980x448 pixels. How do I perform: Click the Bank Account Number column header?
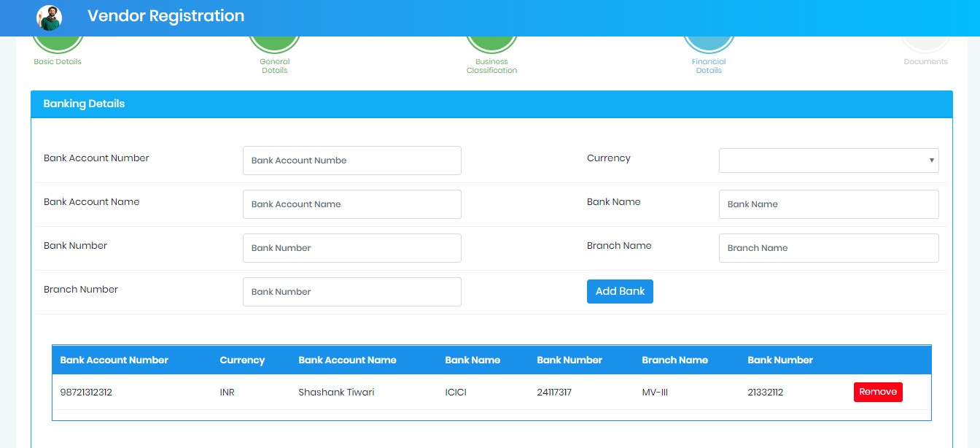(x=114, y=360)
